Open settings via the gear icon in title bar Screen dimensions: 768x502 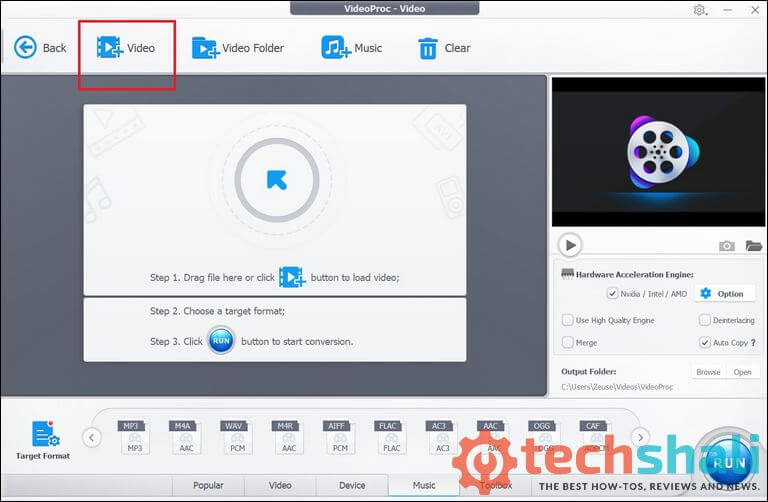point(699,10)
